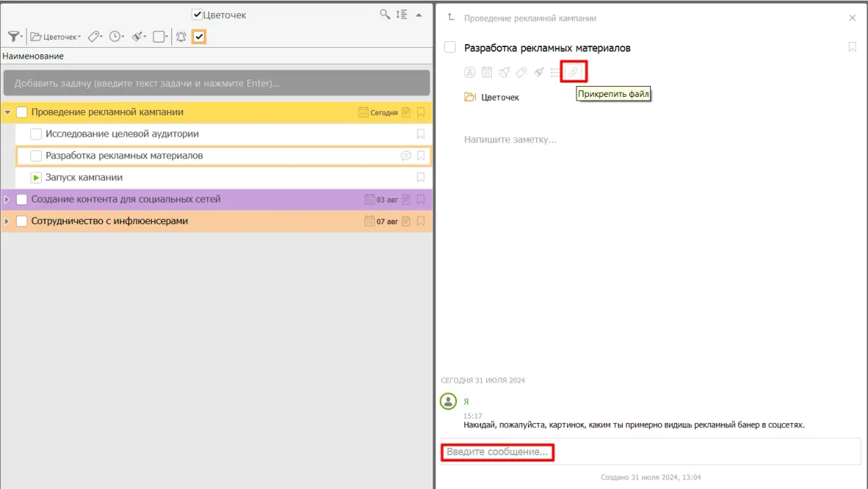The width and height of the screenshot is (868, 489).
Task: Click the sort order icon in the list header
Action: coord(403,14)
